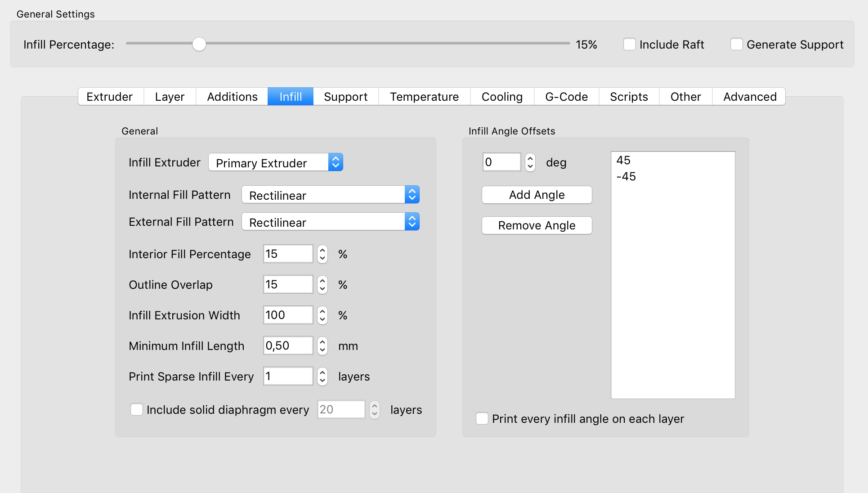Decrease Outline Overlap with stepper down arrow
Viewport: 868px width, 493px height.
click(322, 289)
